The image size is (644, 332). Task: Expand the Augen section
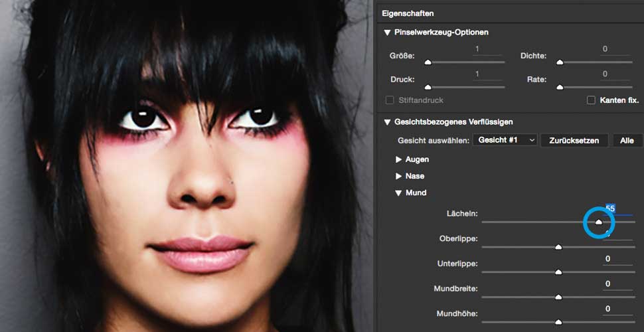point(399,159)
